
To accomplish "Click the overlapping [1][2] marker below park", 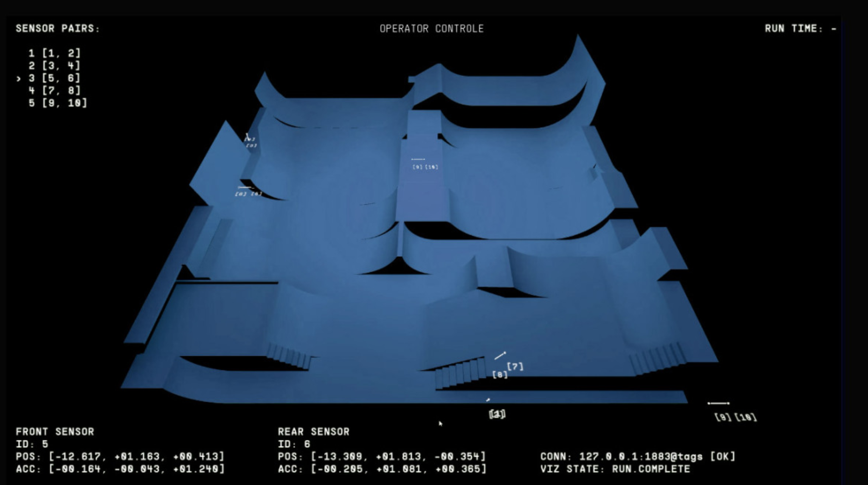I will tap(497, 414).
